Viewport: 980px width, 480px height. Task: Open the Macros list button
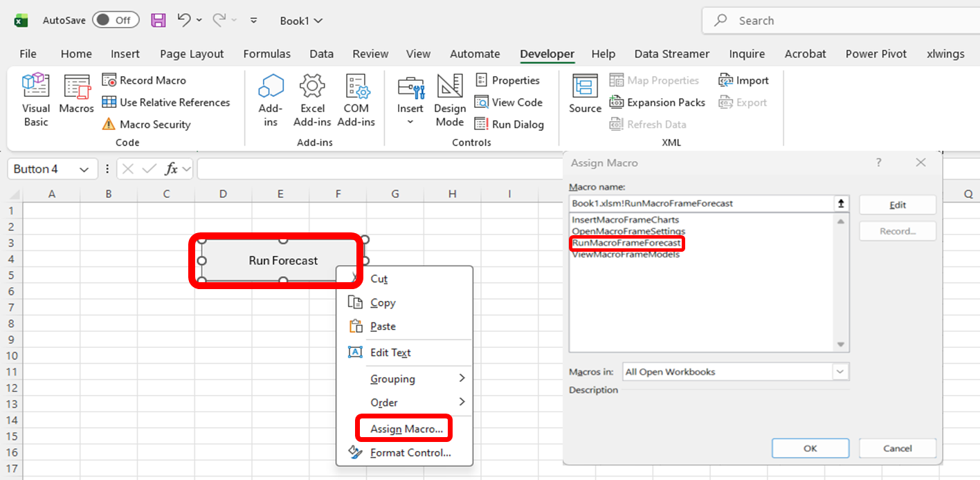point(76,95)
